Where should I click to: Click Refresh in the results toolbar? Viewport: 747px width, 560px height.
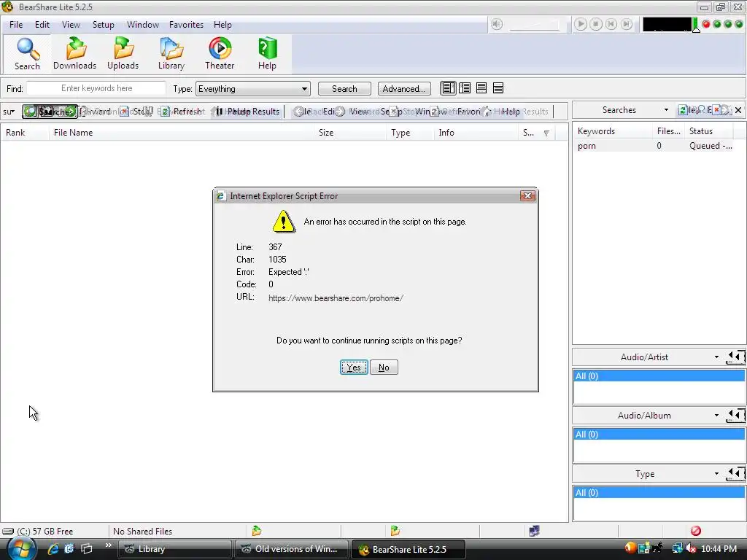[x=182, y=112]
